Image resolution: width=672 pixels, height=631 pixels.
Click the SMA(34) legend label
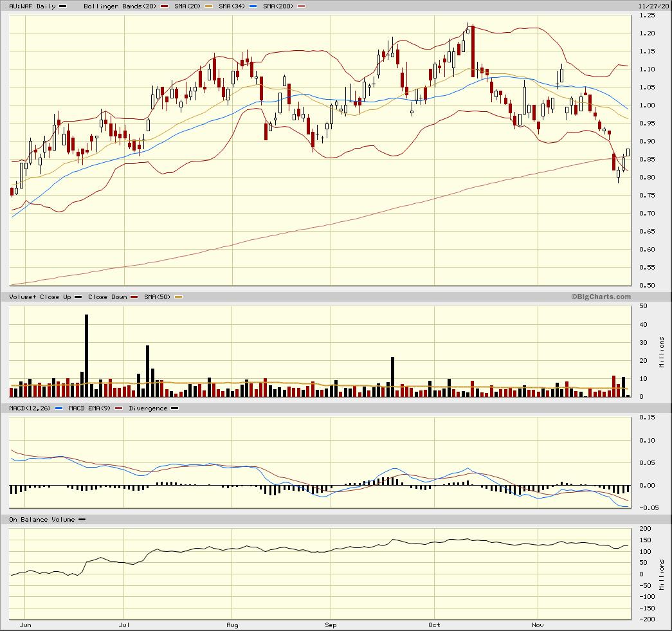(232, 6)
